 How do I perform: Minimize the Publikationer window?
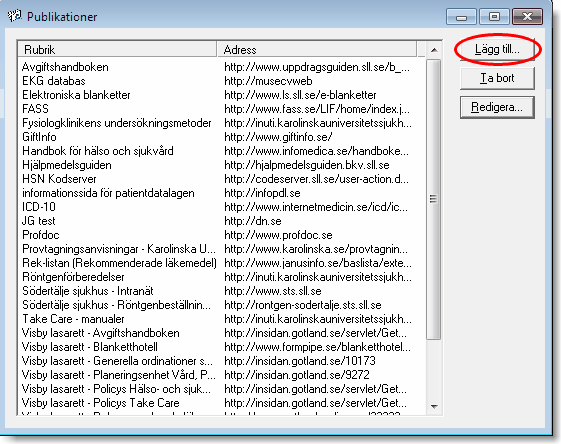pyautogui.click(x=461, y=16)
